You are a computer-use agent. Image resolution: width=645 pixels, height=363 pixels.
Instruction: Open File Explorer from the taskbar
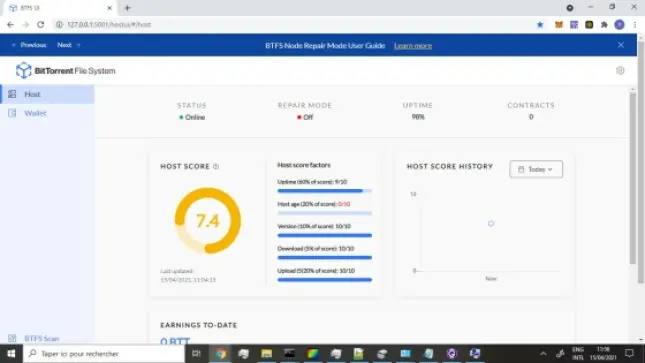click(x=266, y=354)
